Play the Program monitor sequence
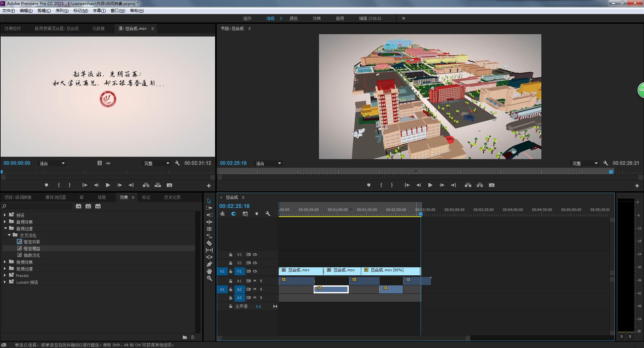The width and height of the screenshot is (644, 348). point(430,185)
